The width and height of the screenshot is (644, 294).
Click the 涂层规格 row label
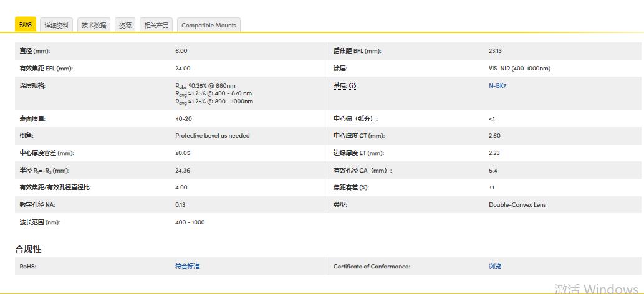pyautogui.click(x=33, y=86)
